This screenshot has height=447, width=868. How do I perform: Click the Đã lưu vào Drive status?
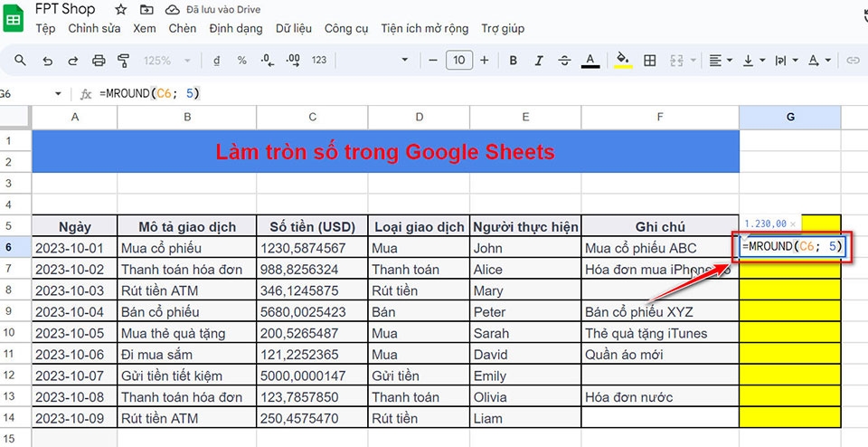point(223,10)
